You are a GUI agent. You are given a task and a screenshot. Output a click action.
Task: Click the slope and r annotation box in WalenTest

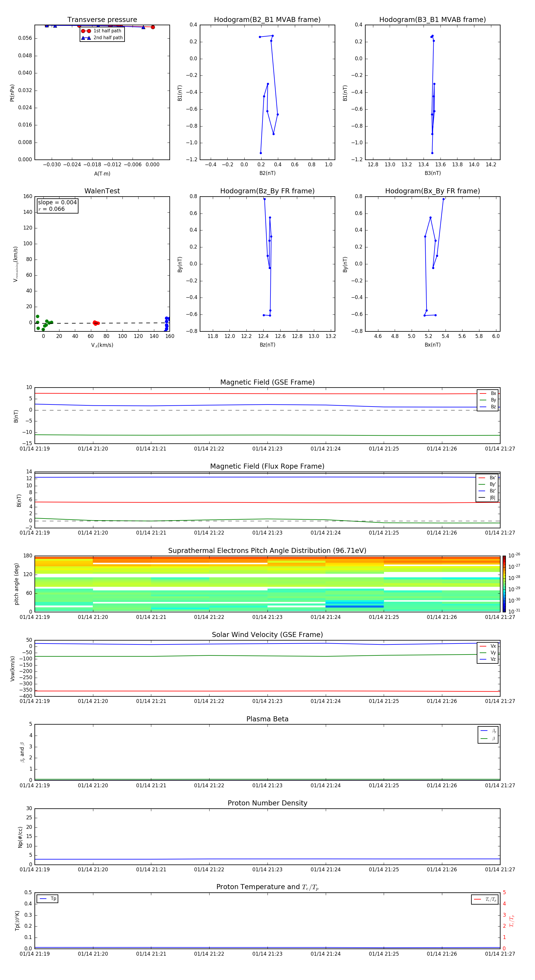[57, 206]
